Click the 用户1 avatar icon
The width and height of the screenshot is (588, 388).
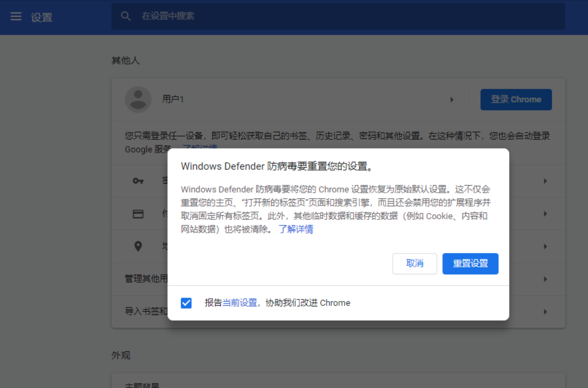click(138, 99)
